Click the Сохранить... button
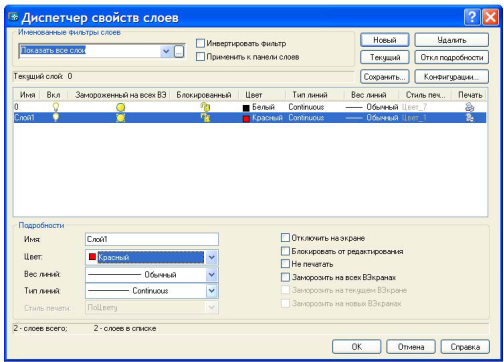504x362 pixels. (385, 77)
